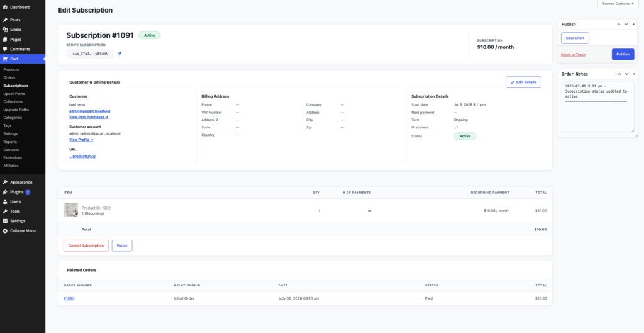Click the Appearance brush icon
This screenshot has height=333, width=644.
[x=5, y=182]
